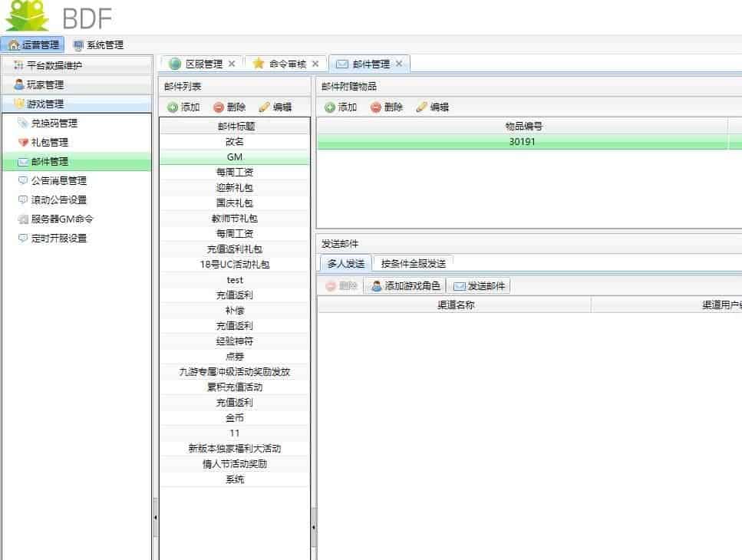Click the left sidebar collapse splitter handle

coord(155,519)
